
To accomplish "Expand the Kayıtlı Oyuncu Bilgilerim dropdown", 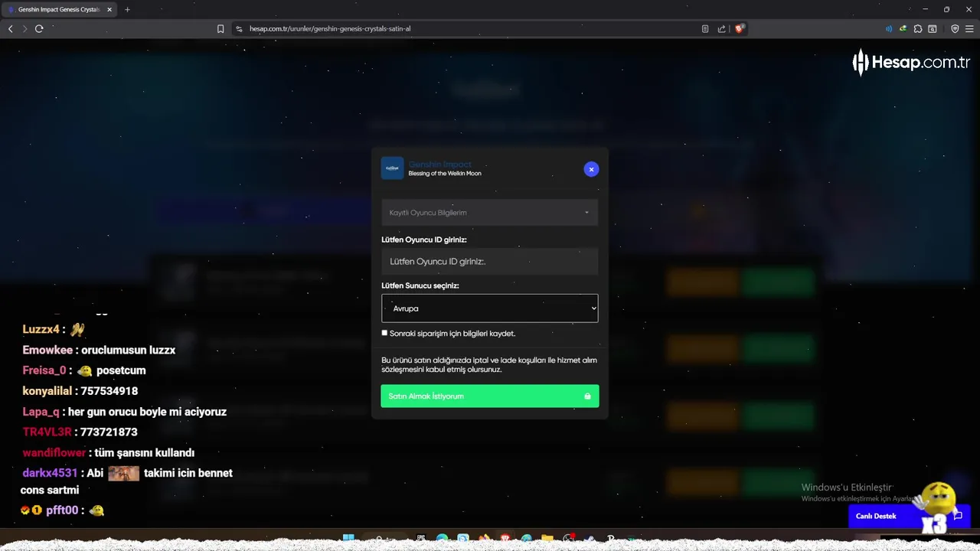I will coord(489,213).
